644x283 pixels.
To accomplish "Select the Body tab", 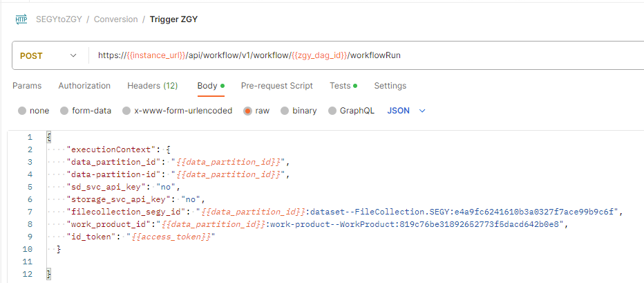I will (211, 86).
